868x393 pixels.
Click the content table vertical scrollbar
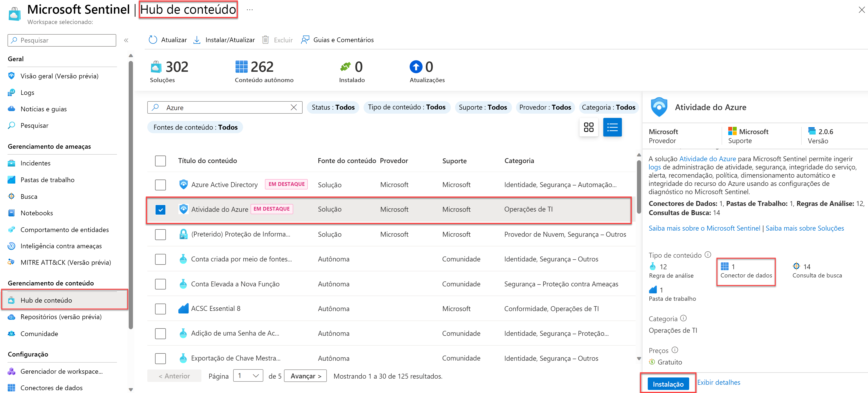tap(639, 187)
